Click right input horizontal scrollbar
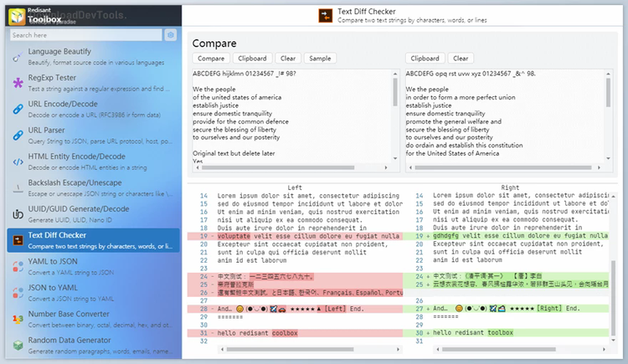Viewport: 628px width, 364px height. pyautogui.click(x=503, y=168)
